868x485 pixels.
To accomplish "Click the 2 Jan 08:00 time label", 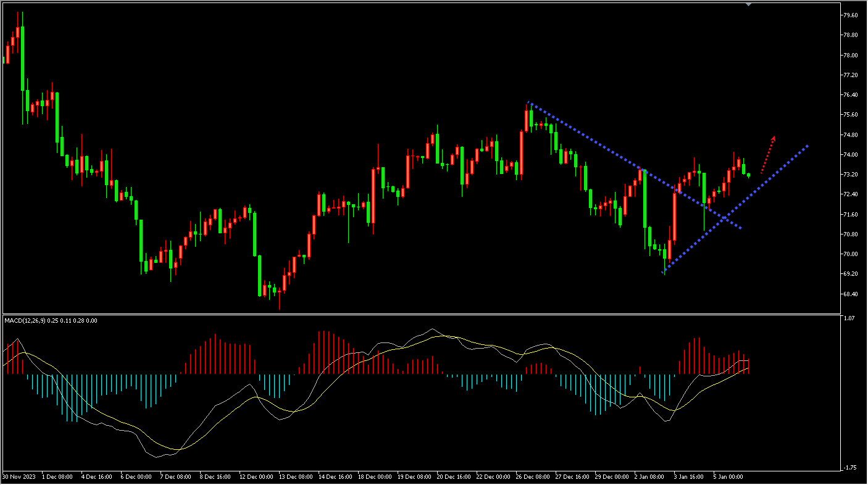I will pos(651,477).
